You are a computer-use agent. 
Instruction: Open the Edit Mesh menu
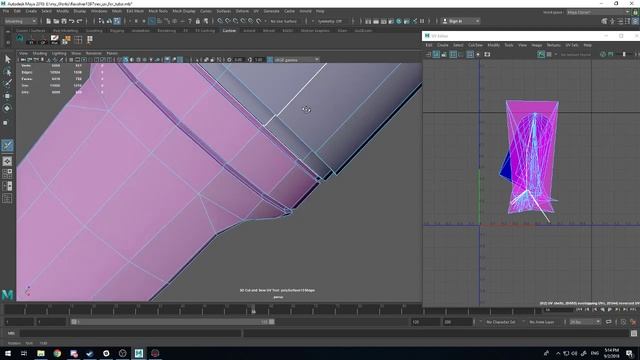pos(135,11)
